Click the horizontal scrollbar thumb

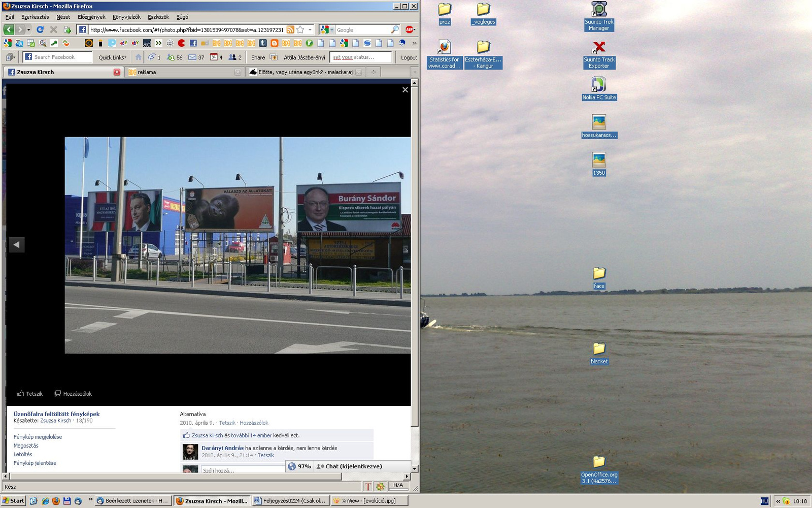click(175, 477)
